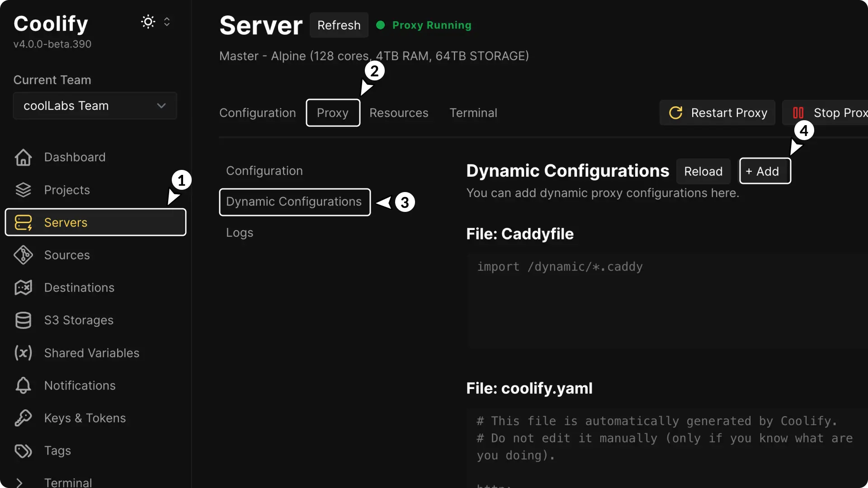Screen dimensions: 868x488
Task: Open Keys & Tokens page
Action: (85, 418)
